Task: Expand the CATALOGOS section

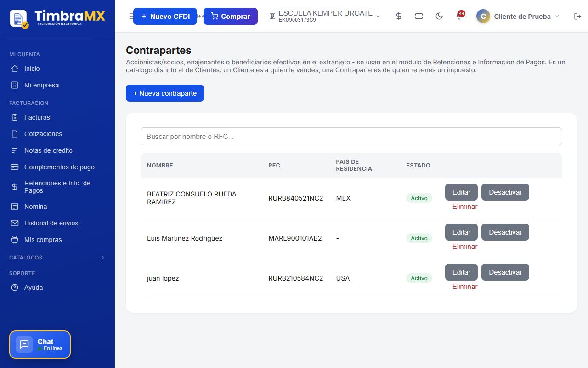Action: [57, 258]
